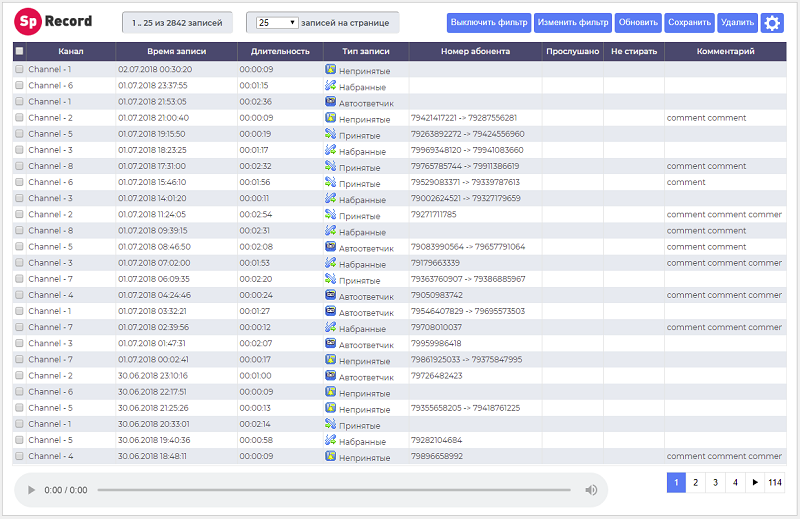Click the Обновить button
This screenshot has width=800, height=519.
pos(638,22)
